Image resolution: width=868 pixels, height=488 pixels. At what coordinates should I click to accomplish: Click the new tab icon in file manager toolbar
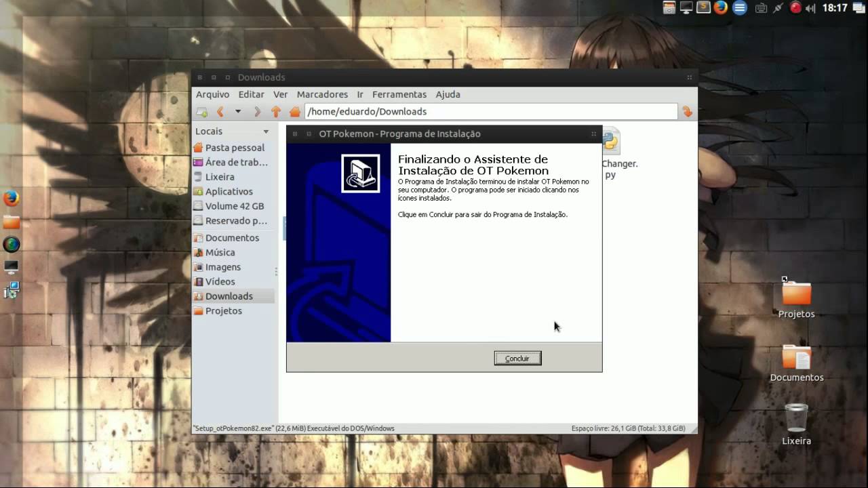pyautogui.click(x=202, y=112)
